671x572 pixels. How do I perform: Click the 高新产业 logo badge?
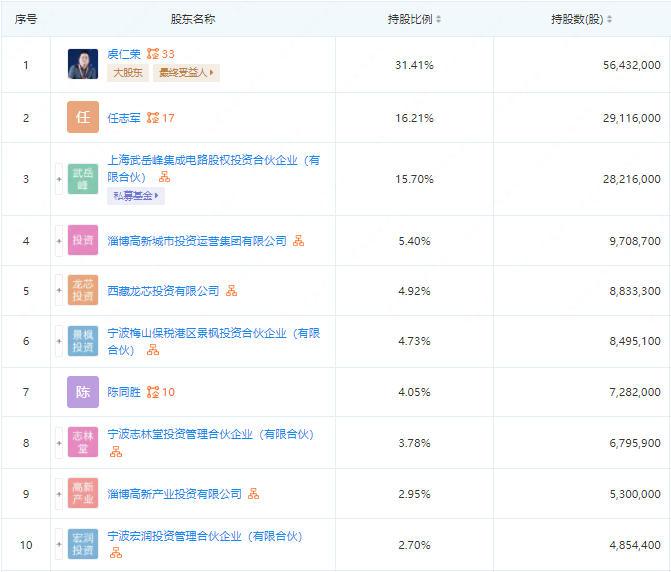tap(83, 493)
